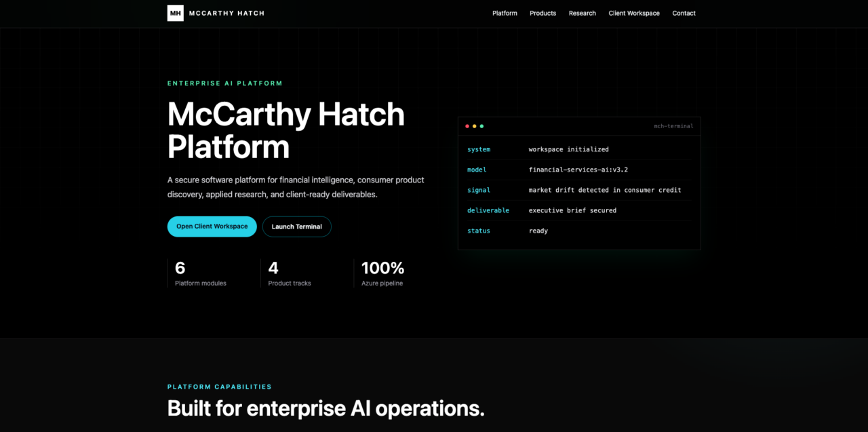The height and width of the screenshot is (432, 868).
Task: Click the Open Client Workspace button
Action: (212, 227)
